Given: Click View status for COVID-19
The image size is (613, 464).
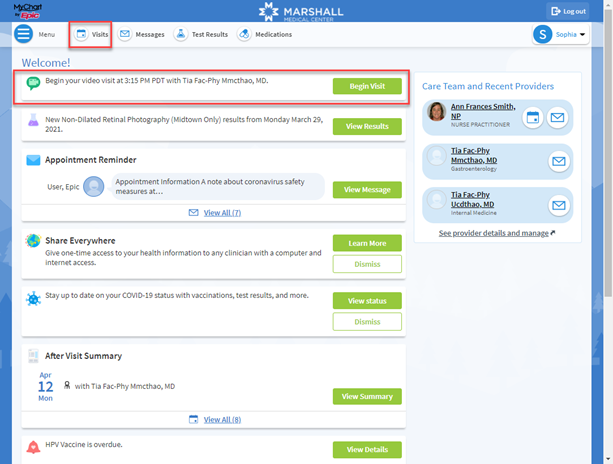Looking at the screenshot, I should tap(367, 301).
